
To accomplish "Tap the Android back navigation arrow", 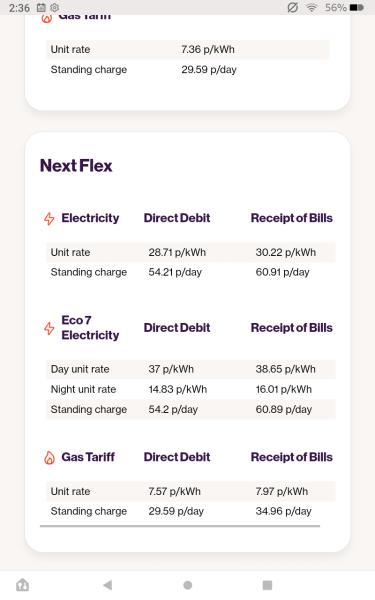I will [x=108, y=585].
